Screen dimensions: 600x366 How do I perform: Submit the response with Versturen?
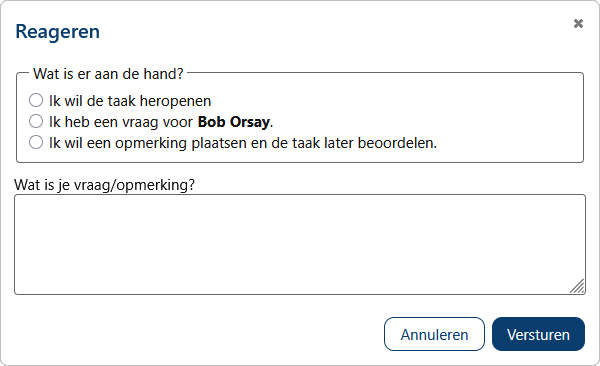point(538,334)
